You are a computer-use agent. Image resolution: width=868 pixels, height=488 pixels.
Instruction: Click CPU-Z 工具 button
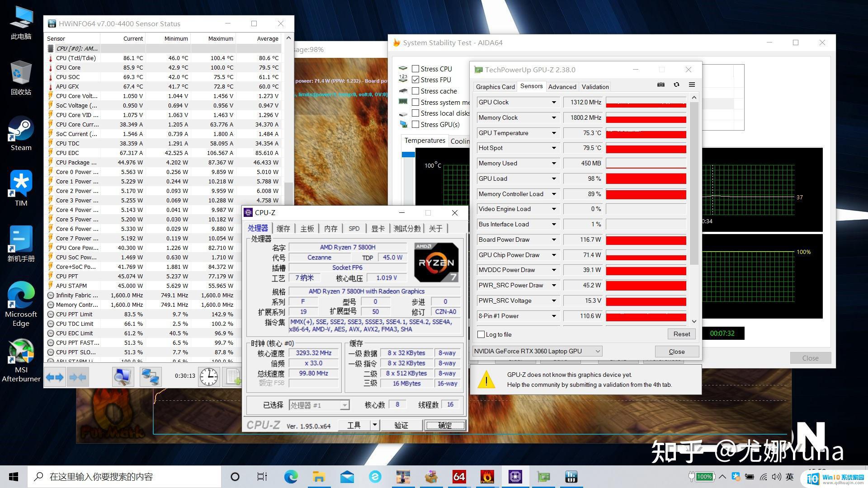coord(354,425)
